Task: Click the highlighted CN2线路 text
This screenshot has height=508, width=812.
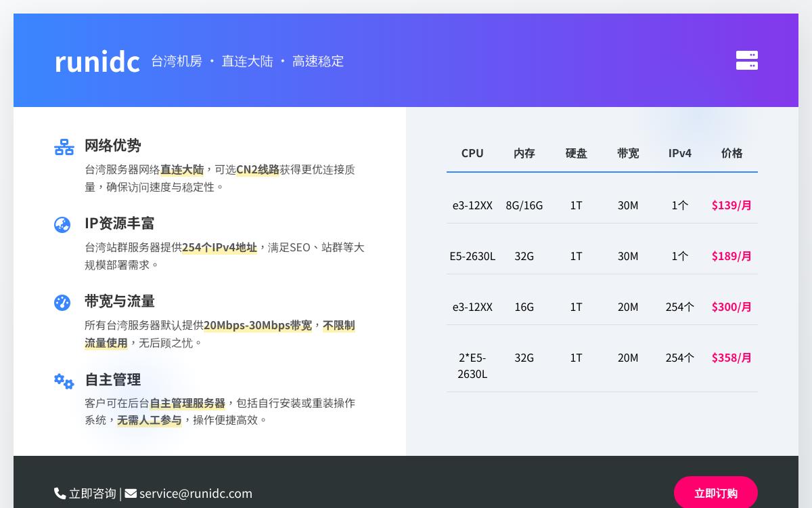Action: pos(258,169)
